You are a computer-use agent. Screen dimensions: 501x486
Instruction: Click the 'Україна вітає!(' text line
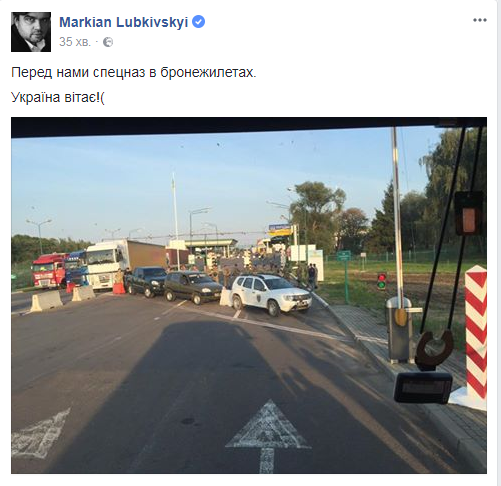coord(58,97)
